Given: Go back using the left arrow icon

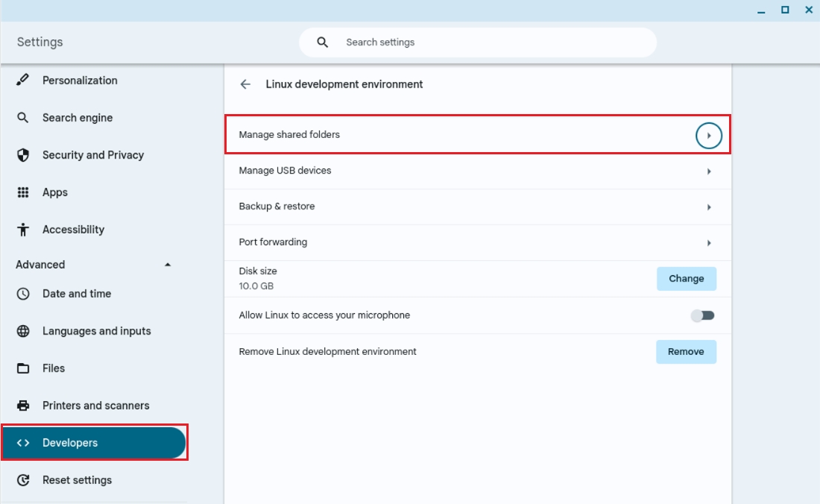Looking at the screenshot, I should click(x=245, y=84).
